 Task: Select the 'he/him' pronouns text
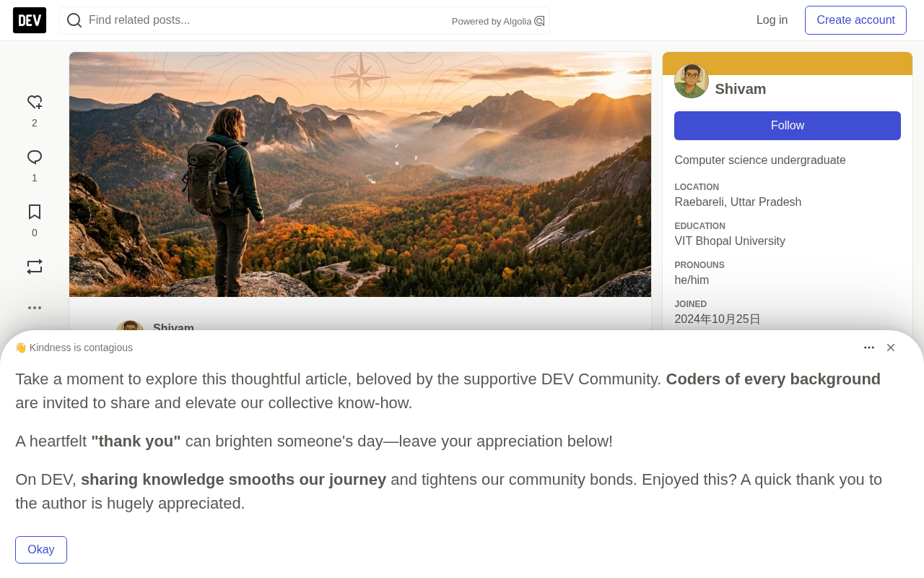(x=692, y=280)
